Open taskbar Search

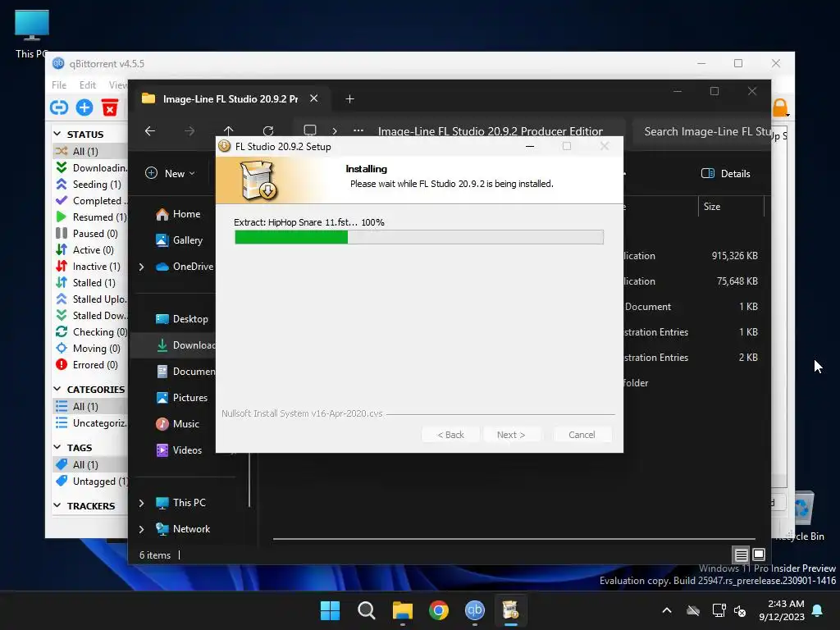367,610
